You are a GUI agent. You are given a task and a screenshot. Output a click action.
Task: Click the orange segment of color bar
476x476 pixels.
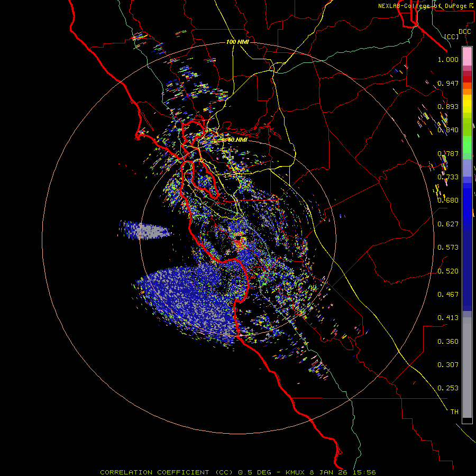pyautogui.click(x=467, y=91)
